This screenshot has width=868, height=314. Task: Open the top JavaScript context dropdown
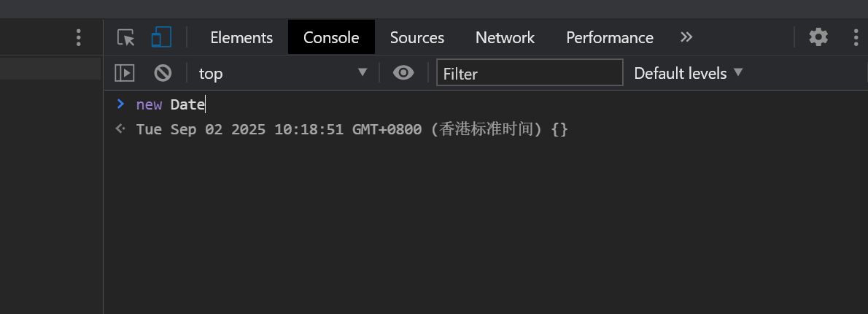[x=283, y=72]
